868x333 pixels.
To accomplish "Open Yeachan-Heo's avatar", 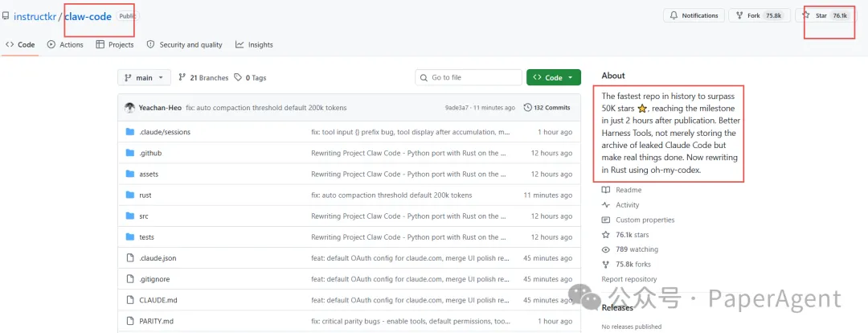I will (129, 108).
